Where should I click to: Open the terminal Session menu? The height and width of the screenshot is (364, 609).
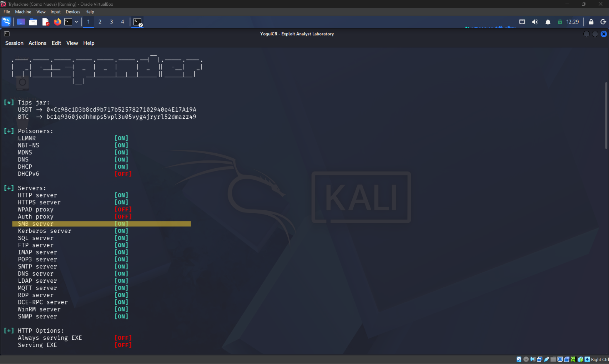14,43
